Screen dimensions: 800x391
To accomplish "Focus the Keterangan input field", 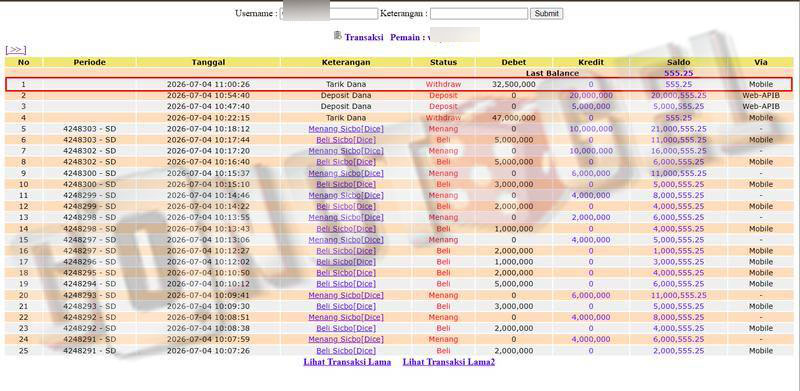I will [479, 13].
